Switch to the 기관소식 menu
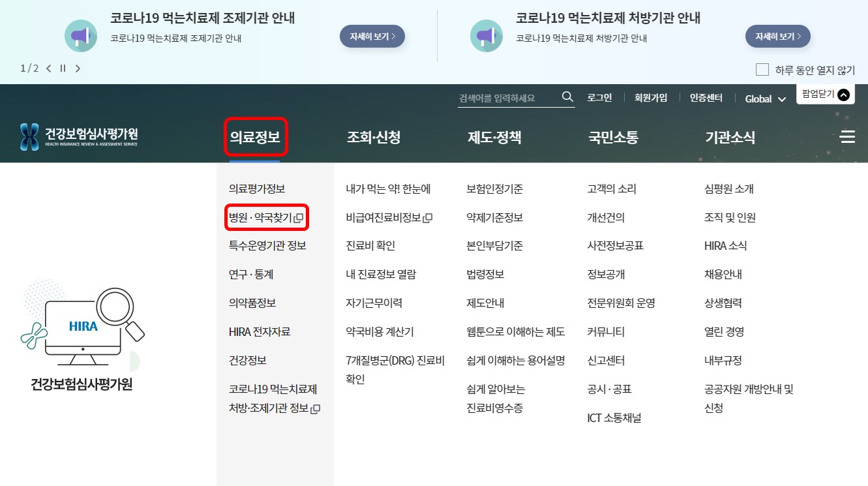 [730, 136]
